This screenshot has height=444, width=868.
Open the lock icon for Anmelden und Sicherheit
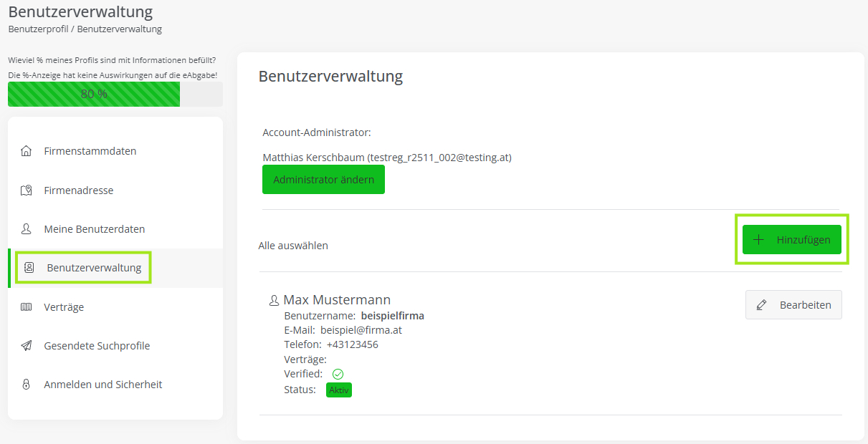tap(27, 385)
